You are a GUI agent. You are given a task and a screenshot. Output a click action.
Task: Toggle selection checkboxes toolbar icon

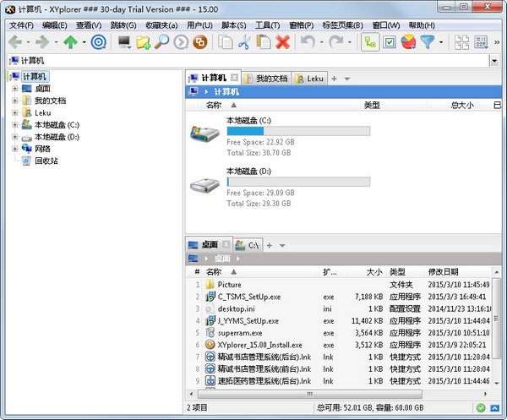pos(390,42)
